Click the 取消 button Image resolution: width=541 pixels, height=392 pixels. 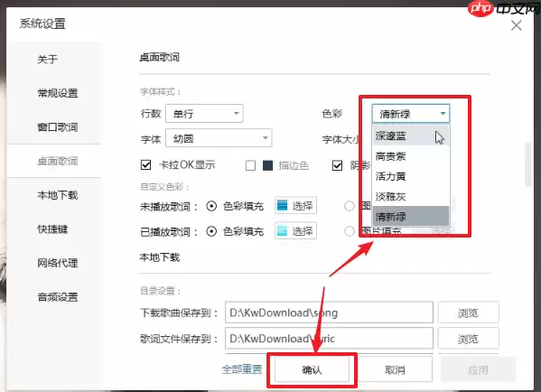[x=395, y=369]
